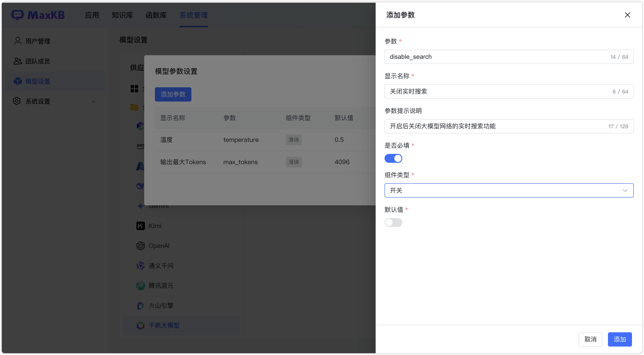644x355 pixels.
Task: Switch to the 函数库 tab
Action: (156, 15)
